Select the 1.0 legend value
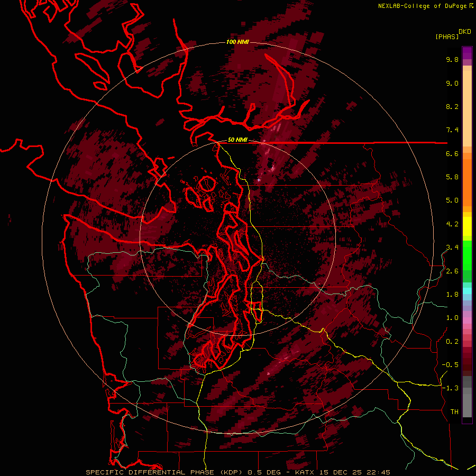The image size is (476, 476). (452, 318)
